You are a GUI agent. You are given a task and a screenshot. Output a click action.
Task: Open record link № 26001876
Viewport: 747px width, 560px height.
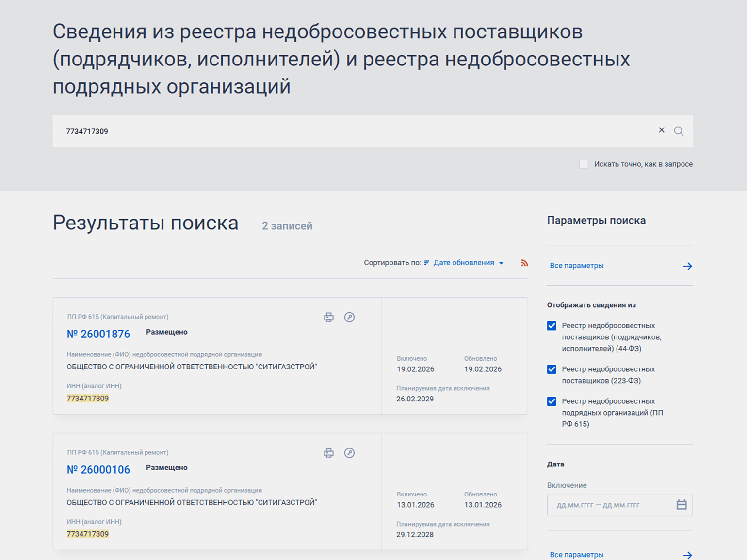click(98, 334)
